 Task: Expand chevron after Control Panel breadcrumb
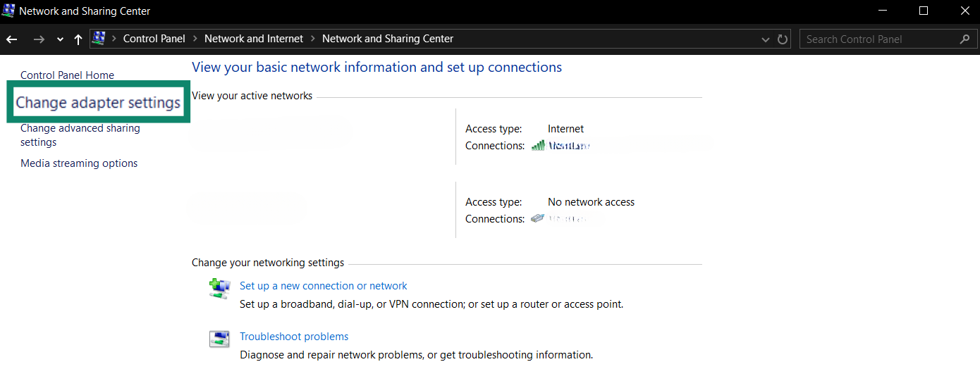click(195, 39)
